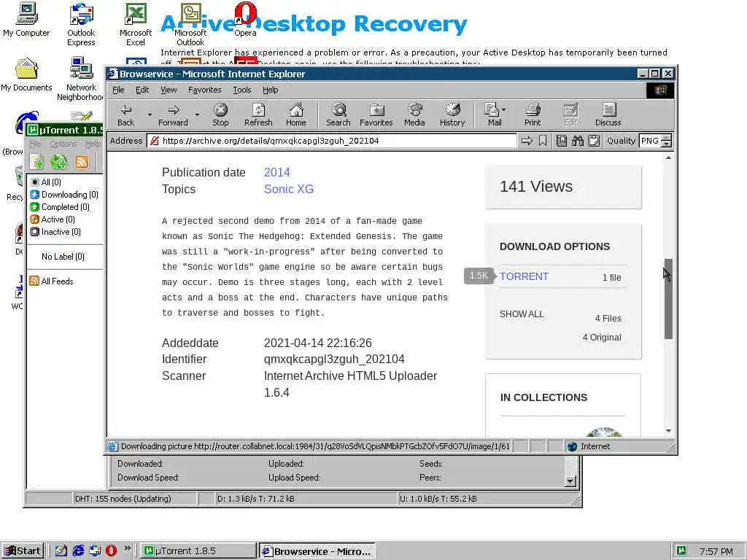Follow the 2014 publication date link

click(276, 172)
